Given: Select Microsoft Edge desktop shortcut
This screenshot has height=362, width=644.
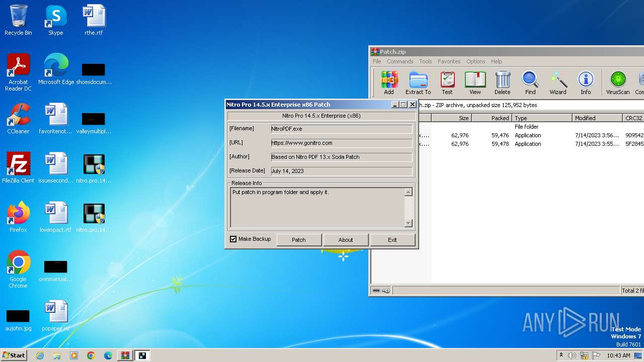Looking at the screenshot, I should [56, 69].
